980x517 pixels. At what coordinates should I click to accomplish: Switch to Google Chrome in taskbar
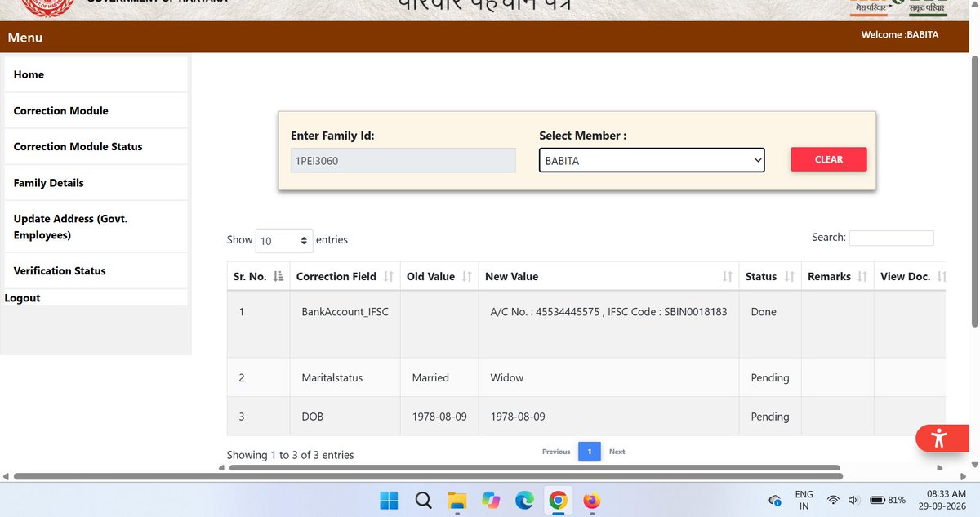tap(558, 500)
